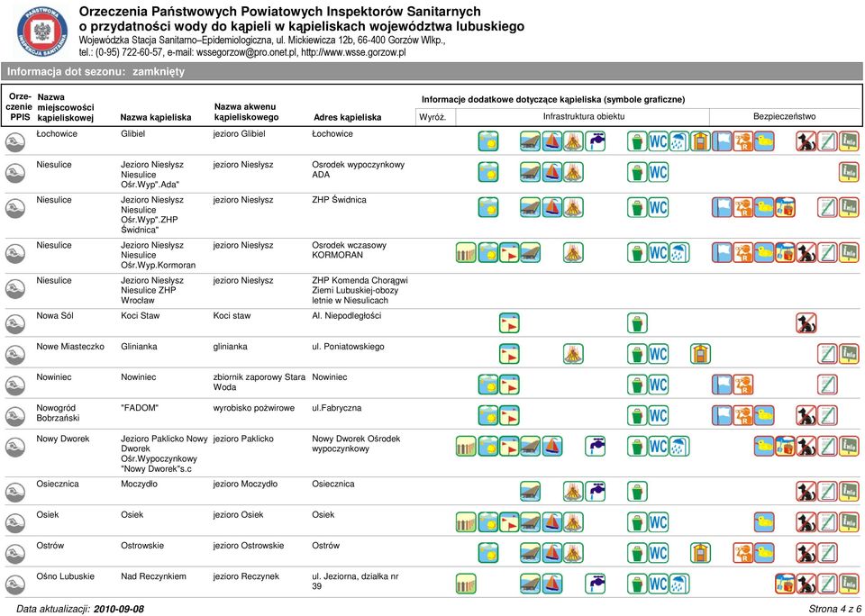Click the "Data aktualizacji: 2010-09-08" footer
865x616 pixels.
click(x=80, y=610)
